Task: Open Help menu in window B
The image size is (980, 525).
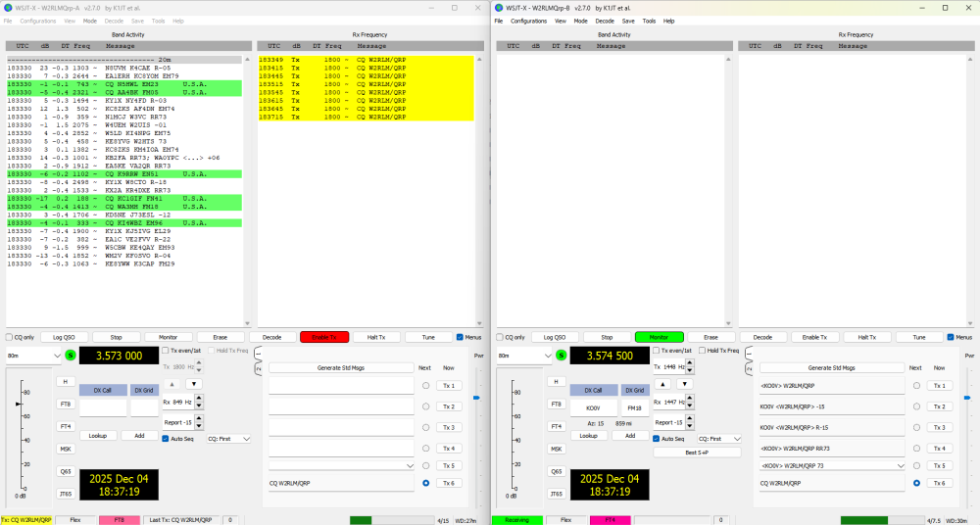Action: tap(668, 21)
